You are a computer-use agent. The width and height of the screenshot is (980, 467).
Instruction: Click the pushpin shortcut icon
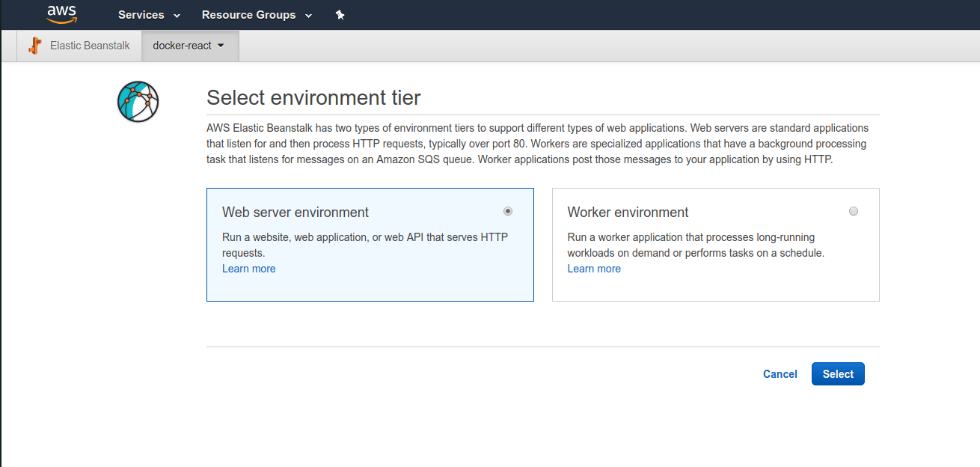[340, 15]
